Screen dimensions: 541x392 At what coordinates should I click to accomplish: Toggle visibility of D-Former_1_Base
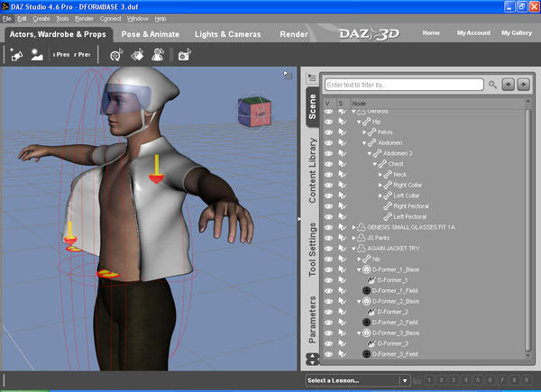click(x=328, y=269)
